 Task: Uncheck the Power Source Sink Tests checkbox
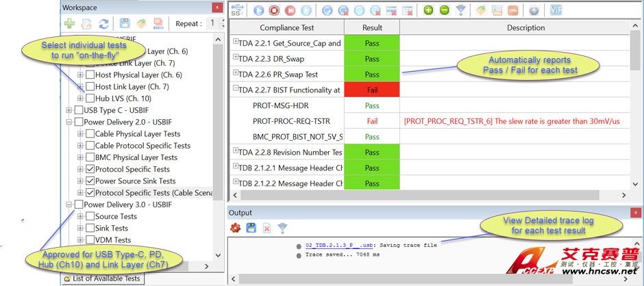click(x=90, y=181)
